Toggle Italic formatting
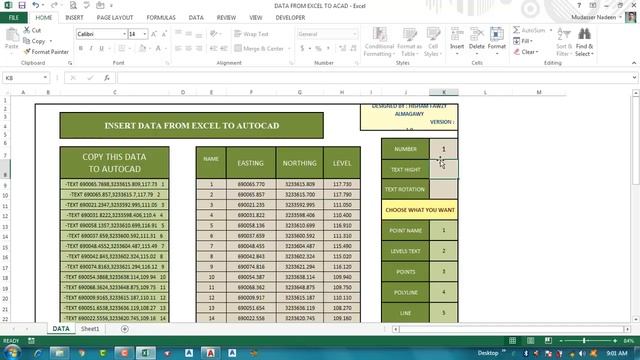This screenshot has width=640, height=360. 91,49
